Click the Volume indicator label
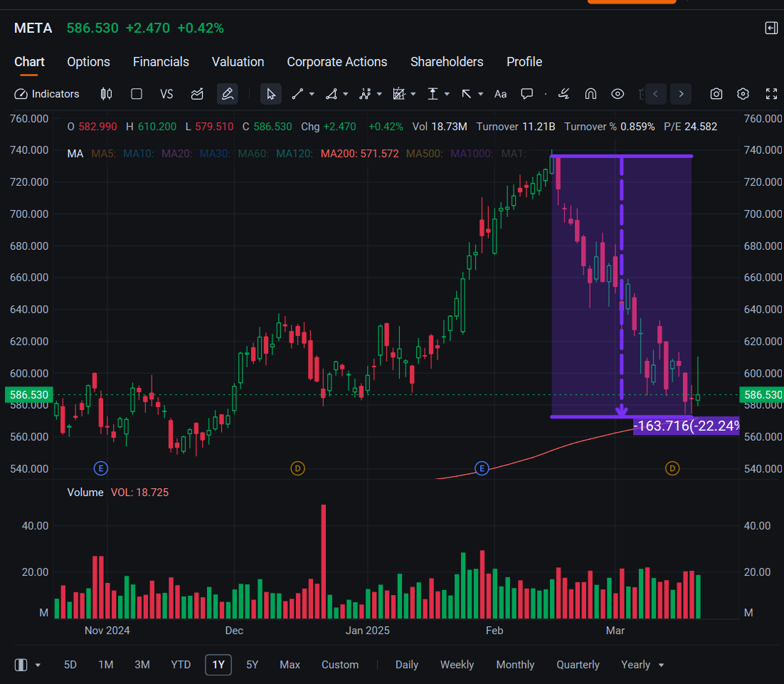This screenshot has height=684, width=784. [x=85, y=493]
